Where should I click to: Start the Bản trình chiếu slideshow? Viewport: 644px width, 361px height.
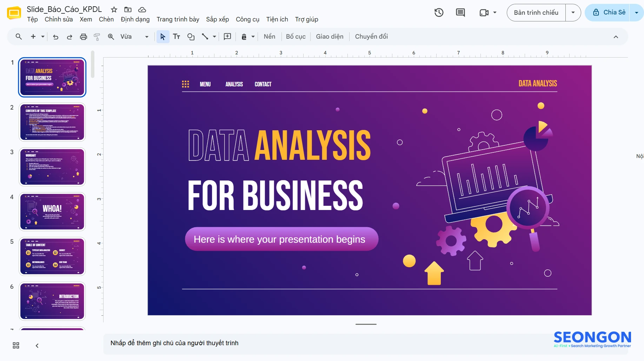536,13
